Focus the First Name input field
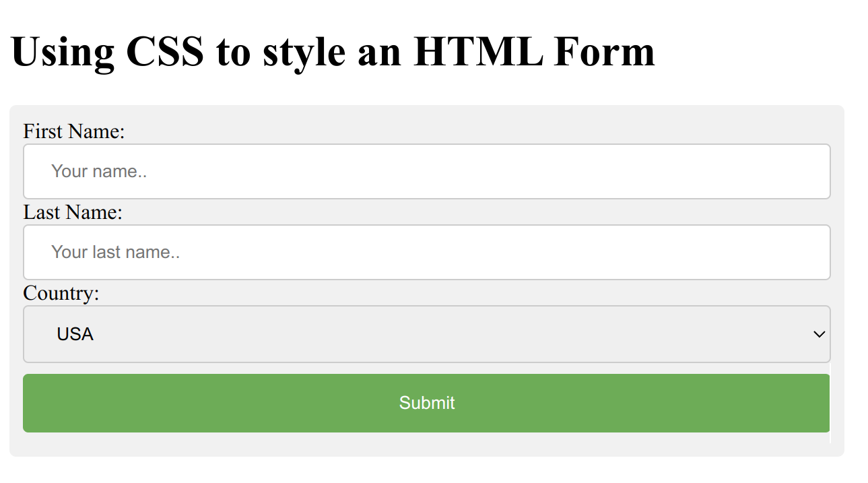868x483 pixels. click(426, 171)
